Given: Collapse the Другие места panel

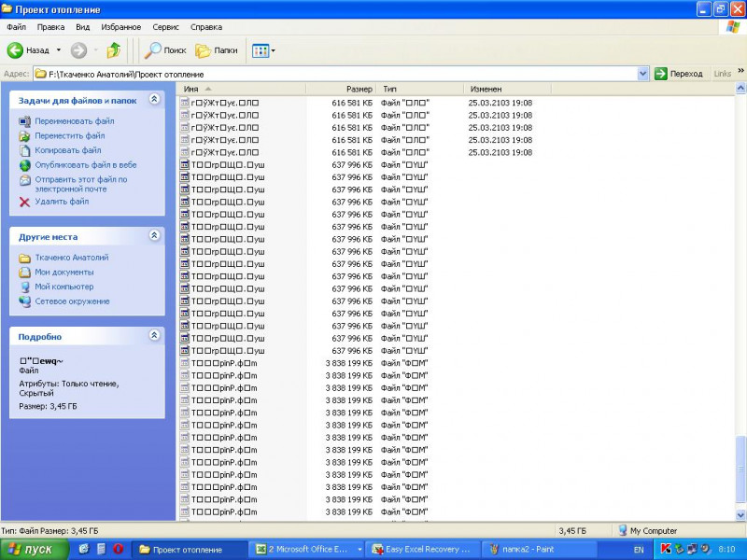Looking at the screenshot, I should (x=154, y=235).
